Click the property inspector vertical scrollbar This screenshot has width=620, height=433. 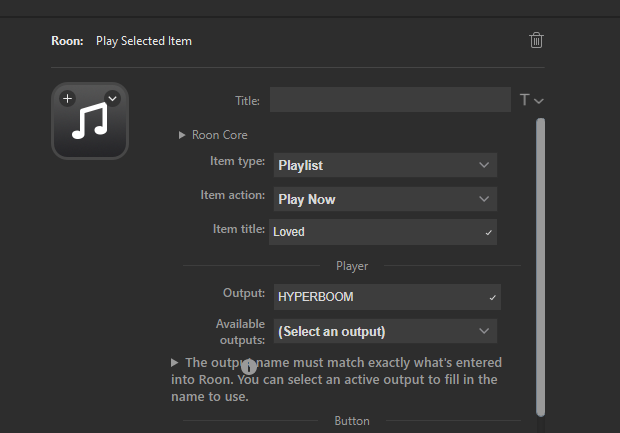(541, 267)
